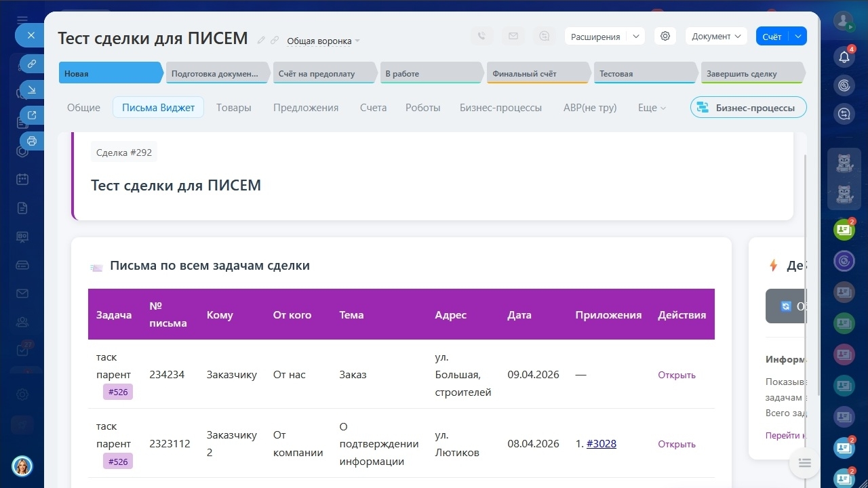
Task: Select the Письма Виджет tab
Action: pos(159,108)
